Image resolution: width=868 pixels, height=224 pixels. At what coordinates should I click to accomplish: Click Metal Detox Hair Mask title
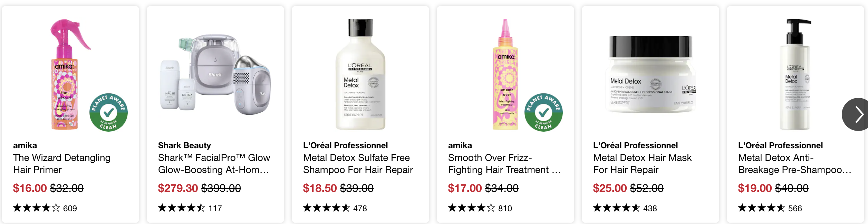642,164
